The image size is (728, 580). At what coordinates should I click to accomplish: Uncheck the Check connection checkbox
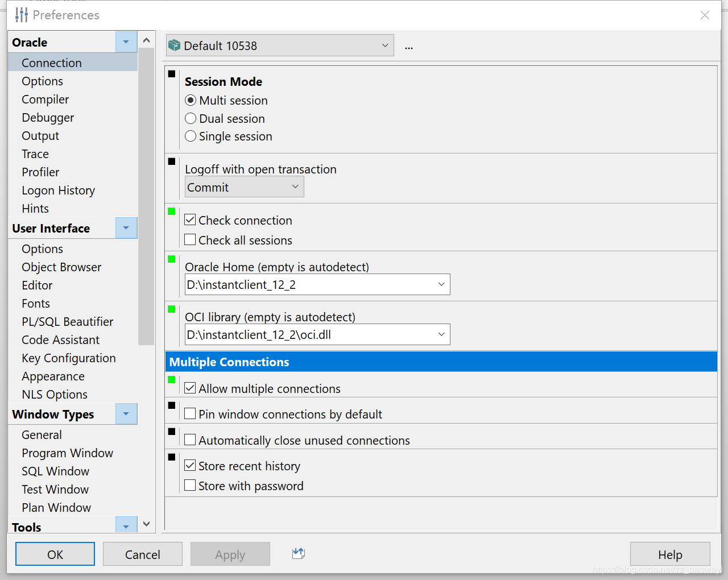point(191,220)
